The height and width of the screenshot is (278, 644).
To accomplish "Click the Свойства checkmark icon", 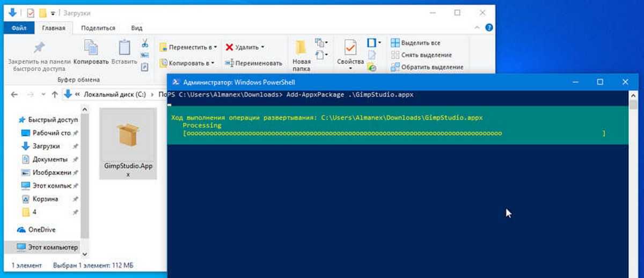I will (350, 48).
